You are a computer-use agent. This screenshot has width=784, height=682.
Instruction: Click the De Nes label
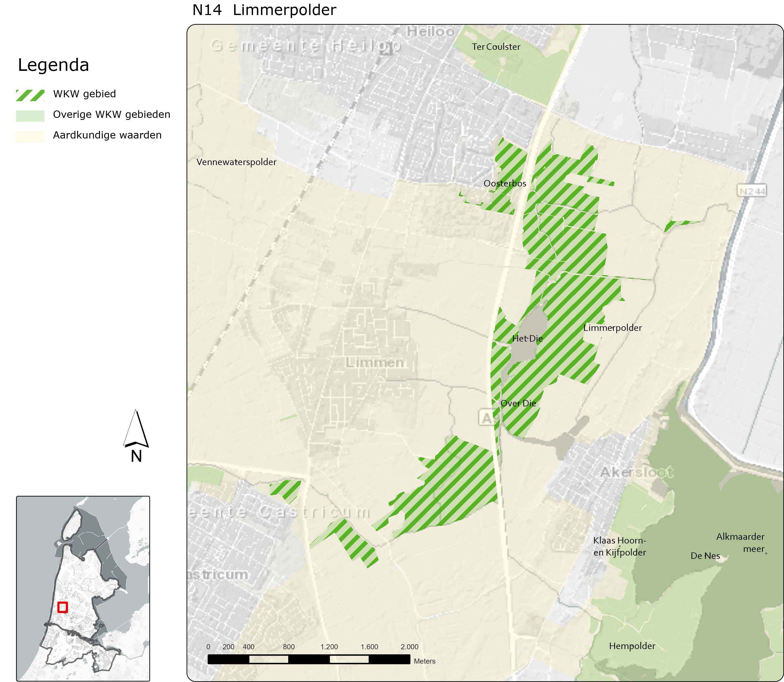(x=705, y=556)
